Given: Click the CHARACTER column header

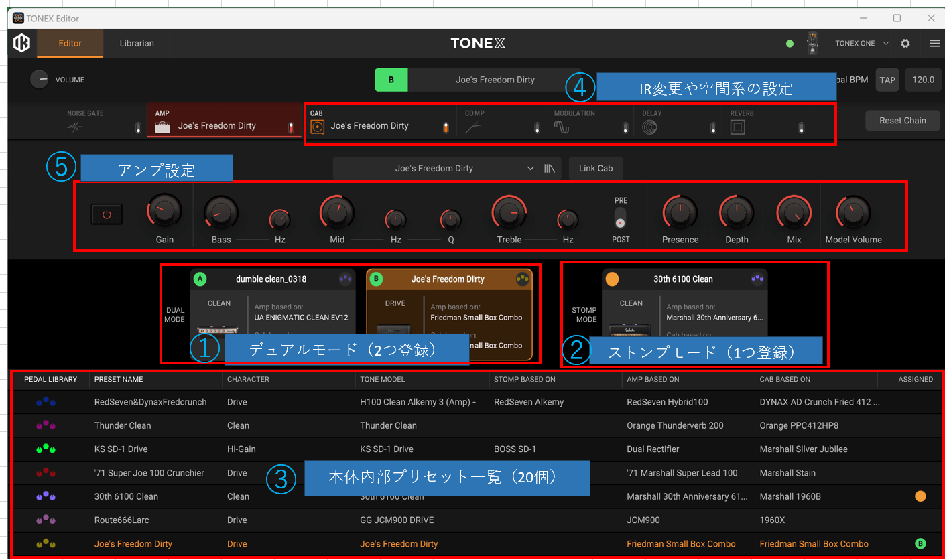Looking at the screenshot, I should click(249, 380).
